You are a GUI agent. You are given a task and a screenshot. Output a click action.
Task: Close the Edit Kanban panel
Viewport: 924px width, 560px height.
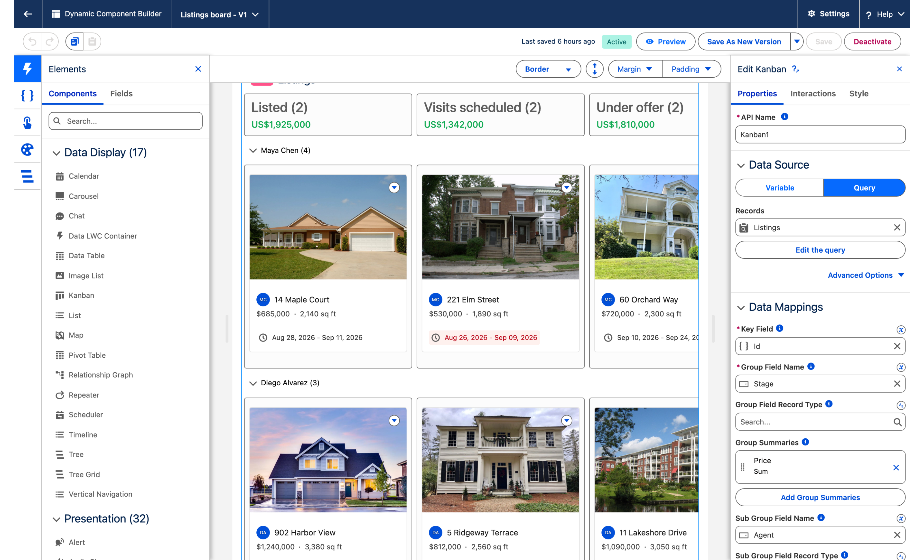pos(899,69)
